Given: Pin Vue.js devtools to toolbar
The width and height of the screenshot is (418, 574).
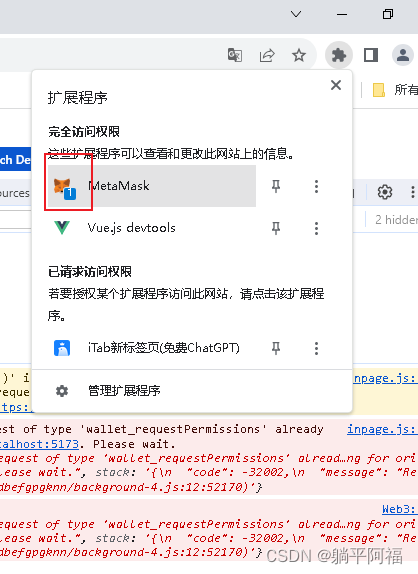Looking at the screenshot, I should pyautogui.click(x=276, y=228).
